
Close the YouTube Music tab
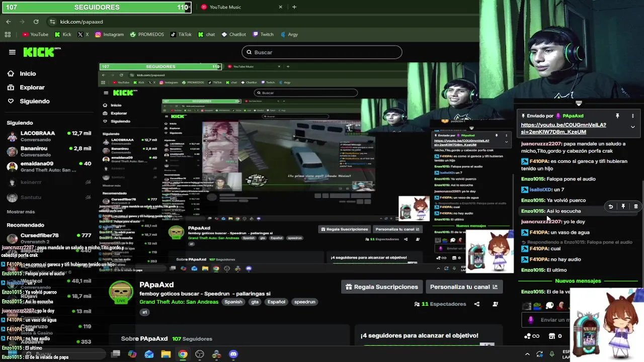coord(281,7)
